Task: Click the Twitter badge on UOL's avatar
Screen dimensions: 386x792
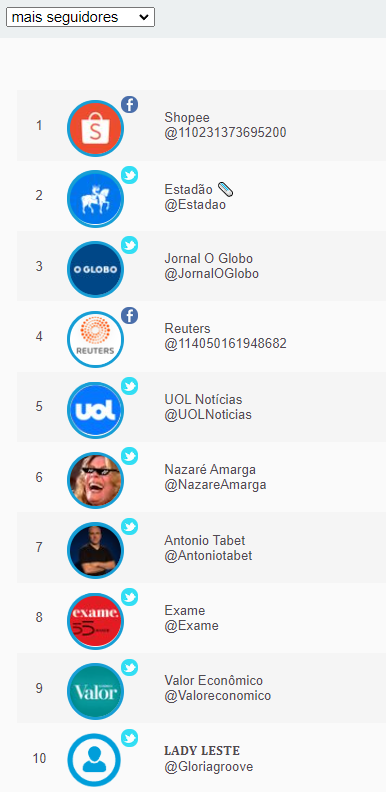Action: [130, 386]
